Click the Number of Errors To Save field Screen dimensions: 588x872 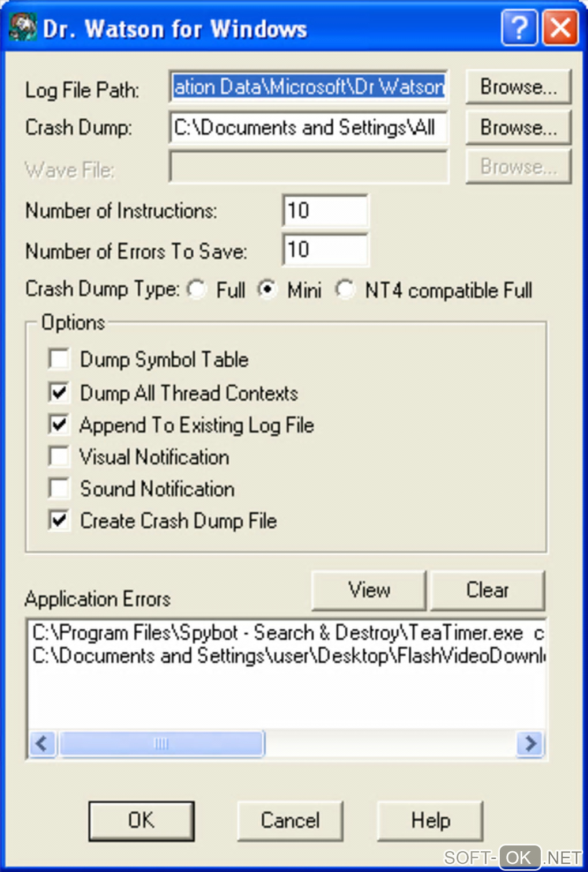[325, 250]
